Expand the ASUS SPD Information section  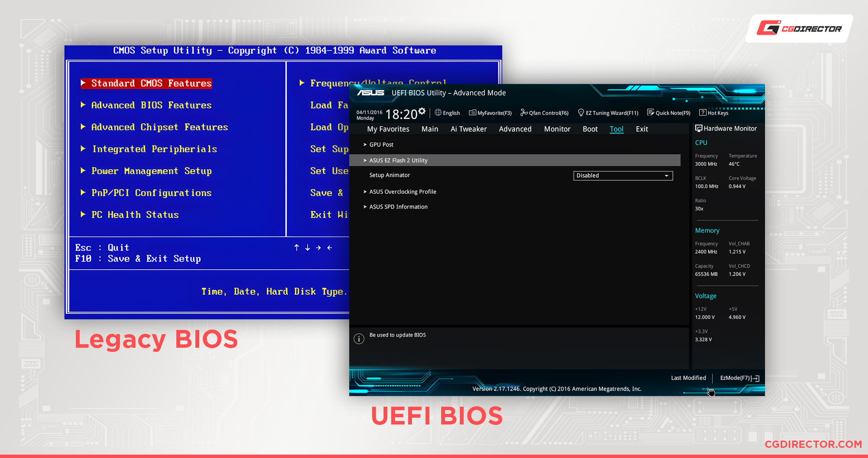coord(398,206)
